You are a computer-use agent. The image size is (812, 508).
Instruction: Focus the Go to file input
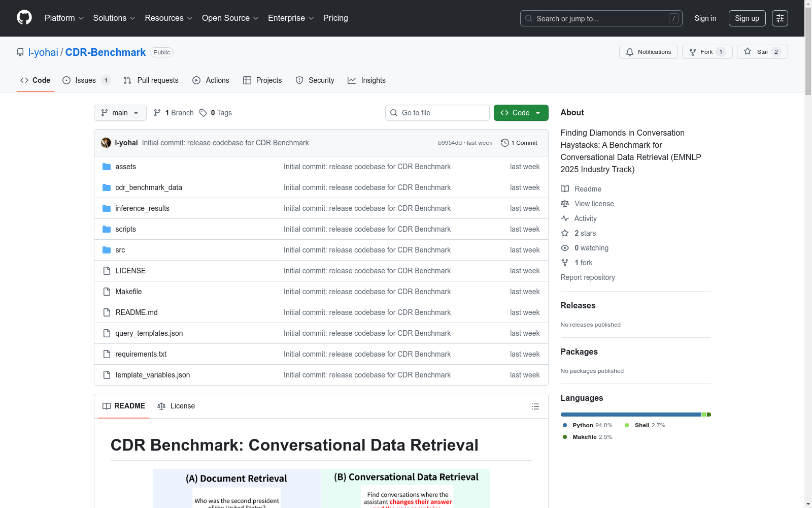click(x=437, y=113)
